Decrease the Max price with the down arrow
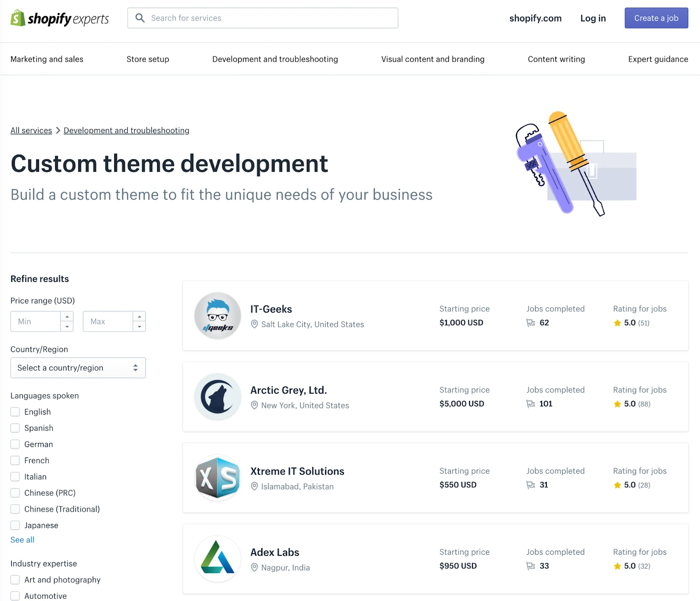This screenshot has height=601, width=700. [x=139, y=327]
